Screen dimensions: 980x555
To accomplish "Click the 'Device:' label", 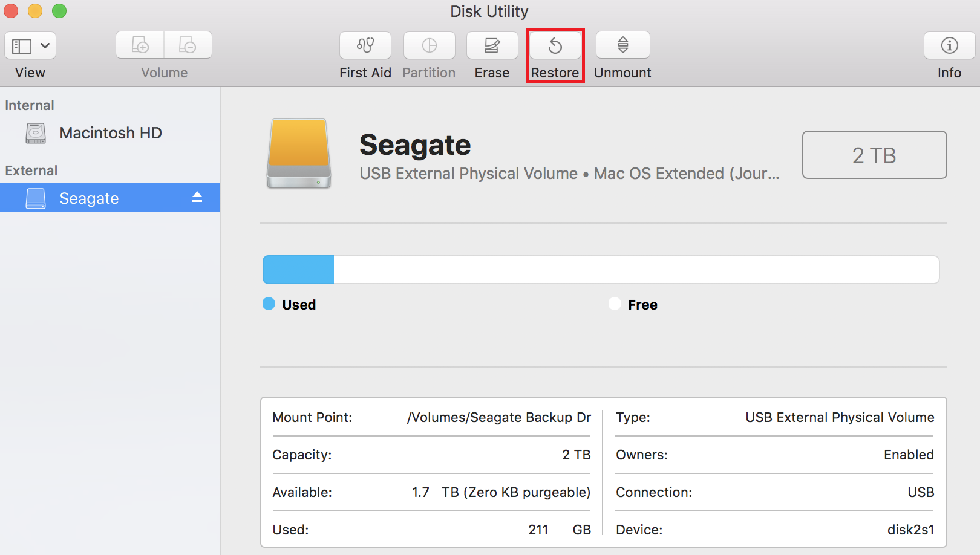I will 639,530.
